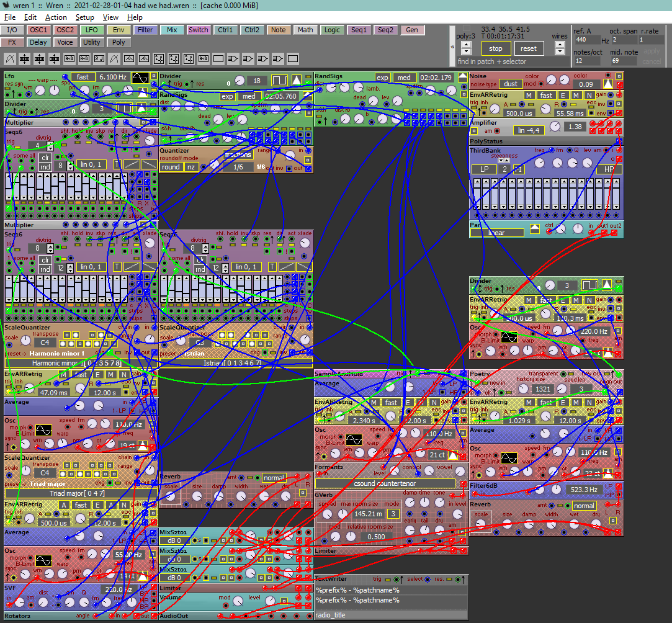Toggle the small square button on the Noise module title row
Screen dimensions: 672x623
pos(619,76)
